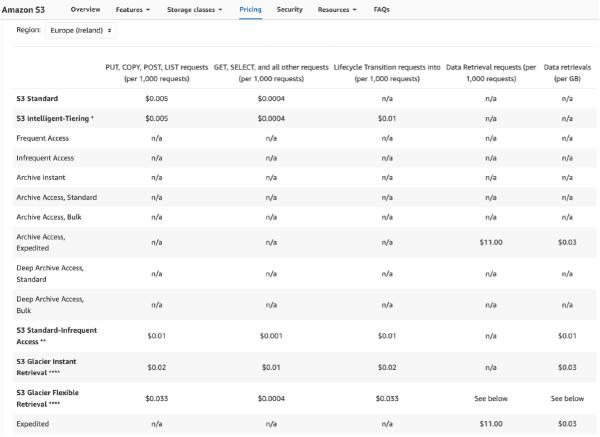This screenshot has width=600, height=437.
Task: Click the S3 Intelligent-Tiering row label
Action: point(55,119)
